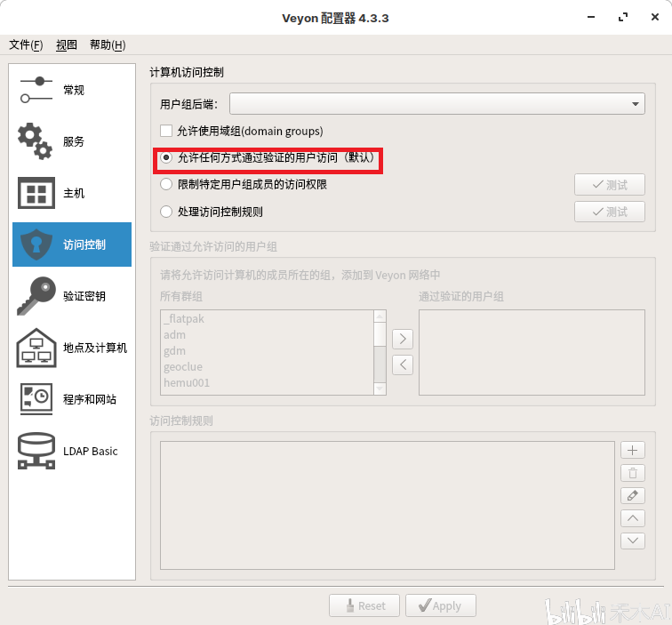Click groups list scroll-down arrow

click(380, 389)
